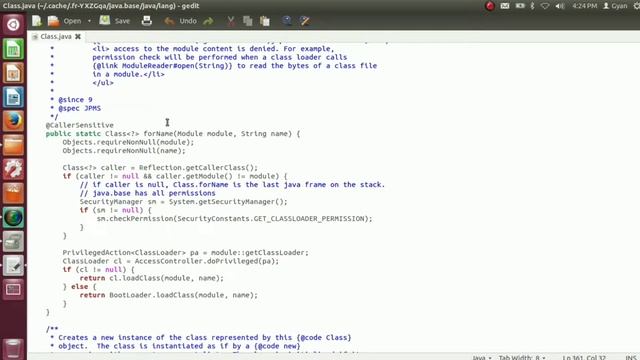Image resolution: width=640 pixels, height=360 pixels.
Task: Paste with clipboard icon
Action: click(265, 21)
